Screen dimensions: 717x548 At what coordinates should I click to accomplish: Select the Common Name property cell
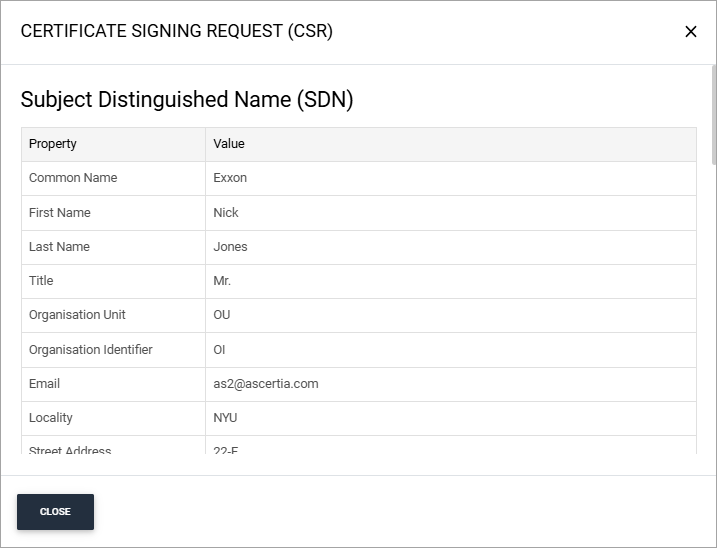pyautogui.click(x=73, y=178)
